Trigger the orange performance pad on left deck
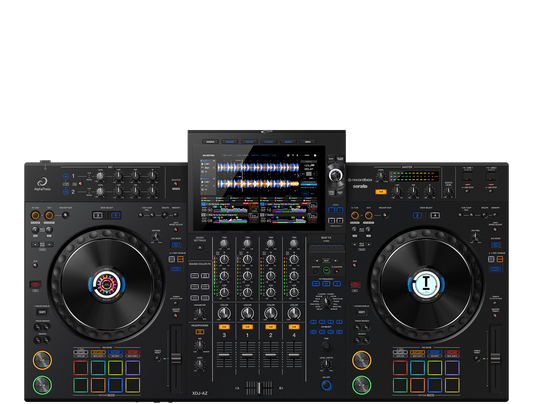 (x=98, y=385)
